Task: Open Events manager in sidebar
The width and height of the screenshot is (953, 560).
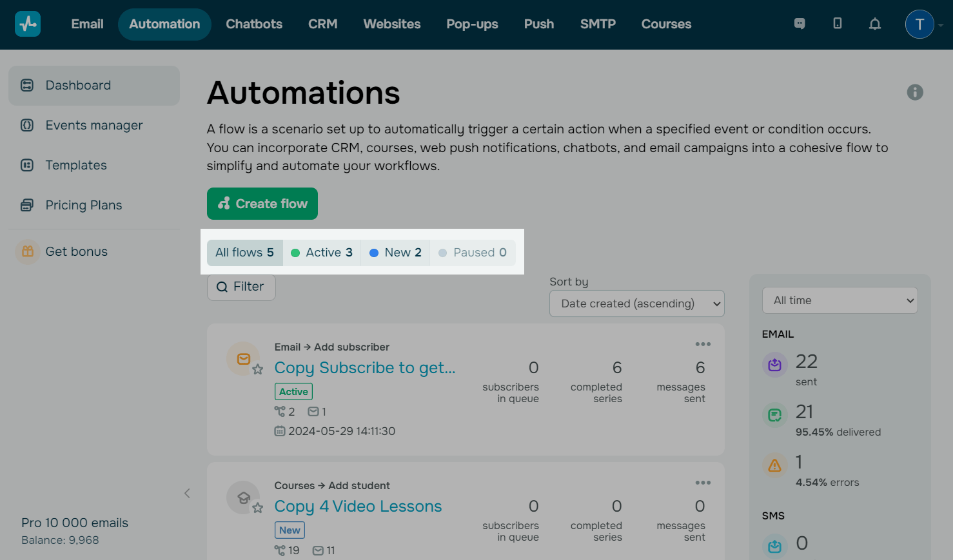Action: coord(94,126)
